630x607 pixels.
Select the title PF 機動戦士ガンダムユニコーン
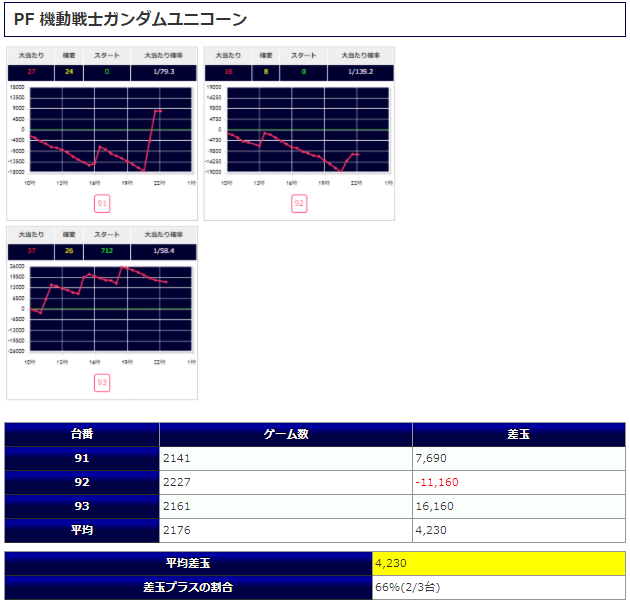(x=130, y=19)
